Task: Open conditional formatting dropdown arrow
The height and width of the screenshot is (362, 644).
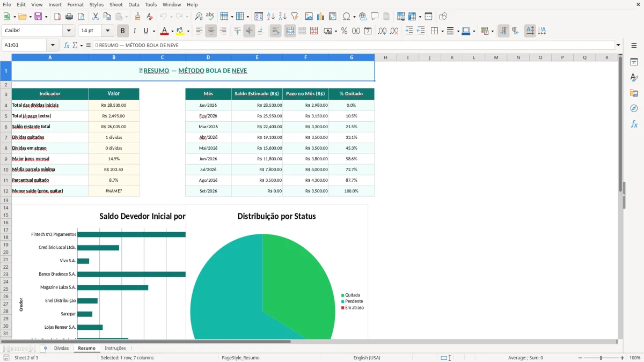Action: 492,31
